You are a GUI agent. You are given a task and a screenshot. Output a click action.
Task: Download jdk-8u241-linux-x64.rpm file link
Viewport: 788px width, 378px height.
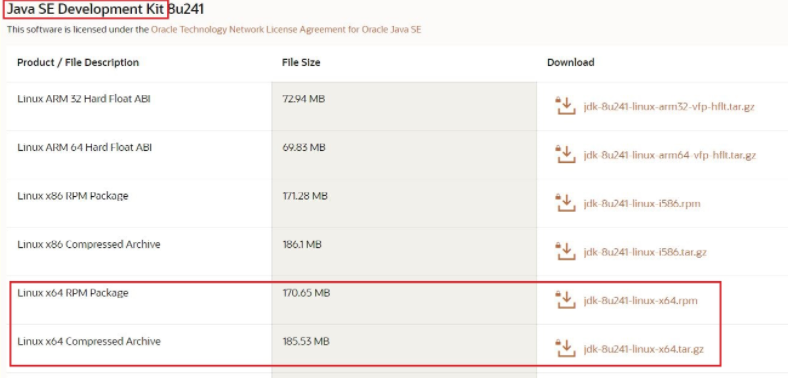[640, 301]
